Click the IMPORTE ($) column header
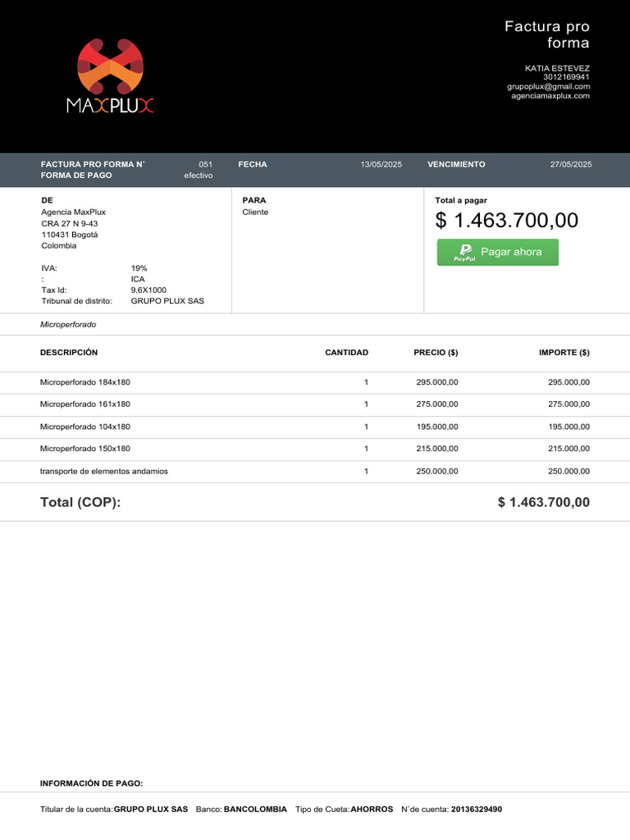The height and width of the screenshot is (840, 630). 564,353
